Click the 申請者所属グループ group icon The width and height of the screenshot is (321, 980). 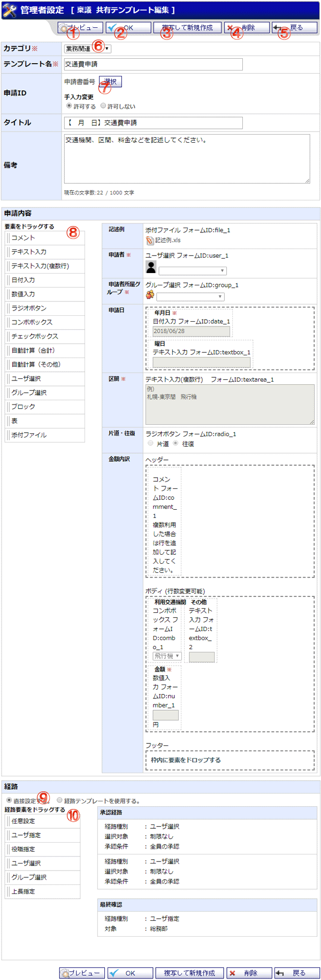click(150, 295)
